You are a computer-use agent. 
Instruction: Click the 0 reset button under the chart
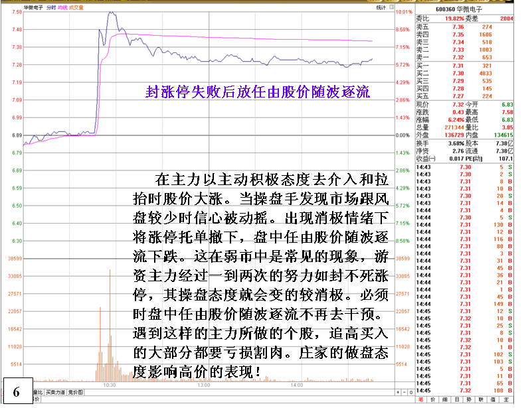tap(411, 392)
